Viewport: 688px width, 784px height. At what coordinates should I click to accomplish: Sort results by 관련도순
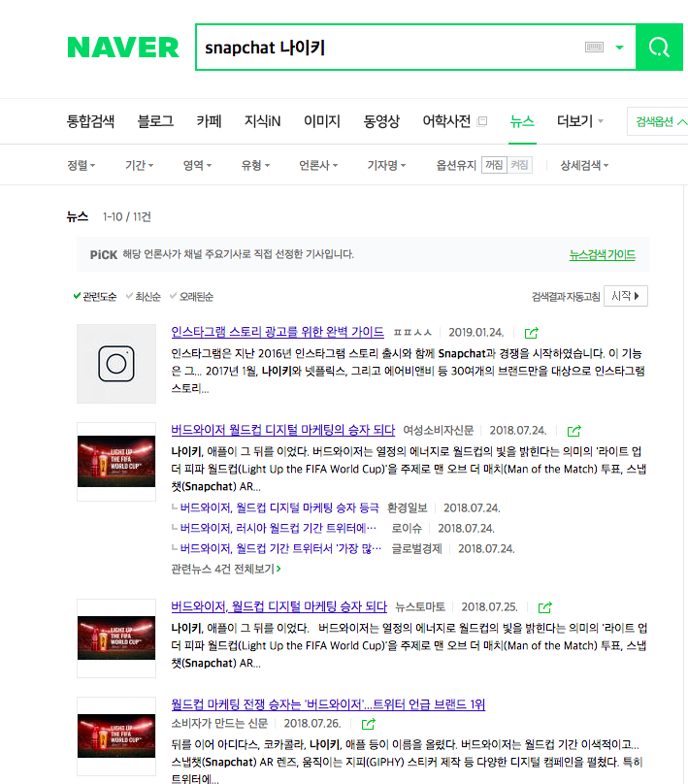(x=95, y=297)
